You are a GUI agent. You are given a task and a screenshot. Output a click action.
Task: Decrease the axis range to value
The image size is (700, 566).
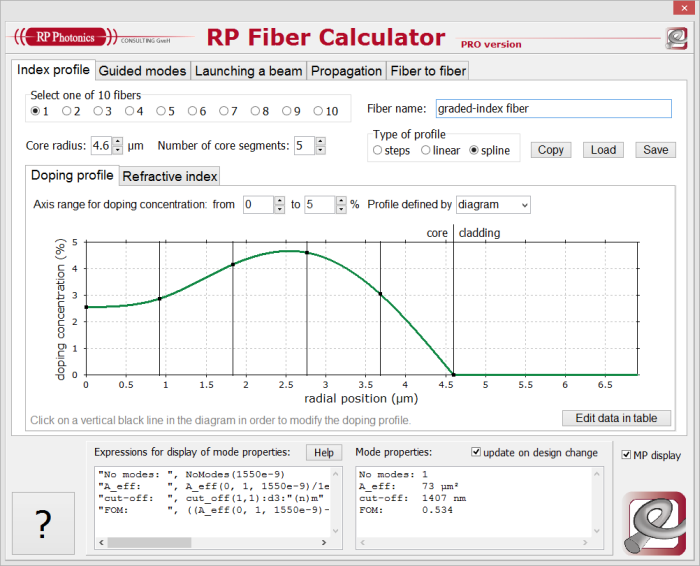point(341,209)
